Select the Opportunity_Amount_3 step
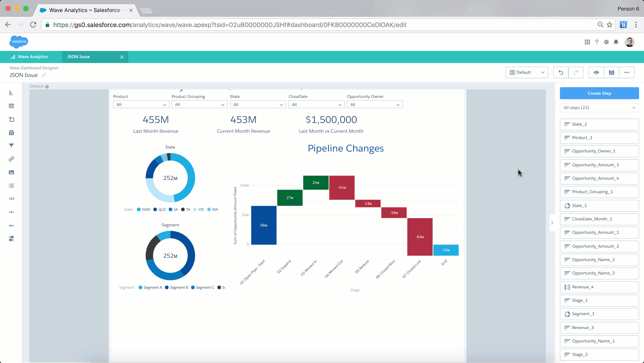644x363 pixels. pos(599,165)
